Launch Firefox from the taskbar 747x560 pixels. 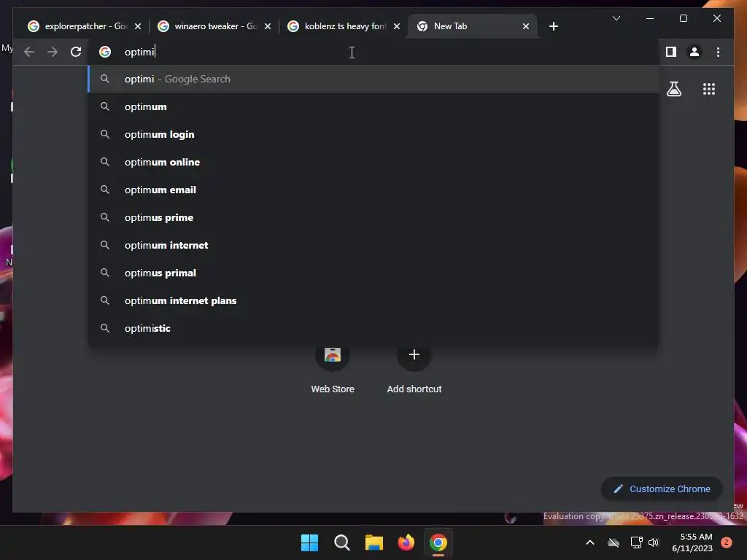[406, 542]
